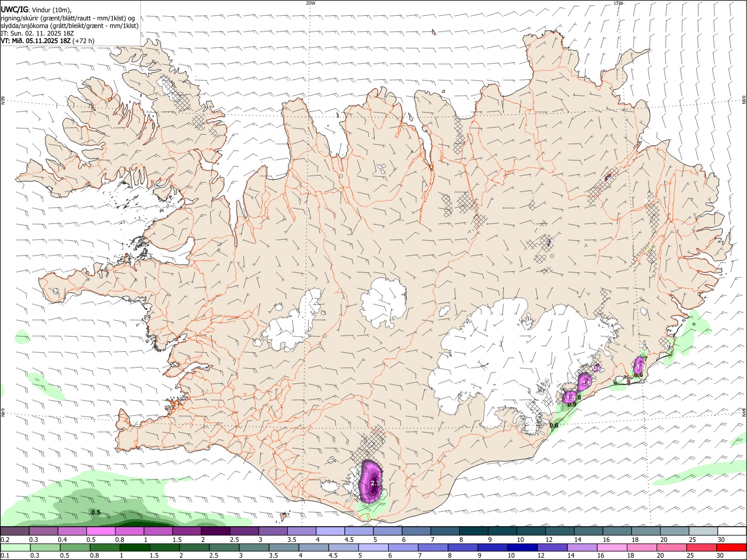747x560 pixels.
Task: Click the '(+72 h)' forecast offset text
Action: click(84, 41)
